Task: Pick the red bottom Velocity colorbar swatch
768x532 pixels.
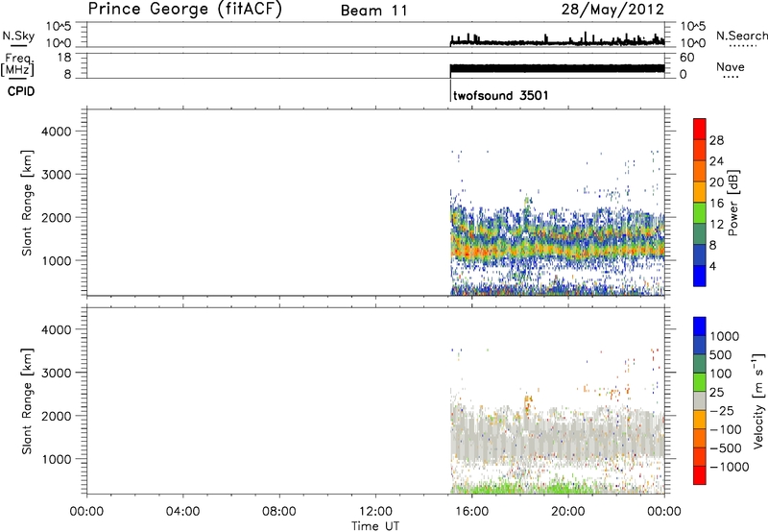Action: coord(700,475)
